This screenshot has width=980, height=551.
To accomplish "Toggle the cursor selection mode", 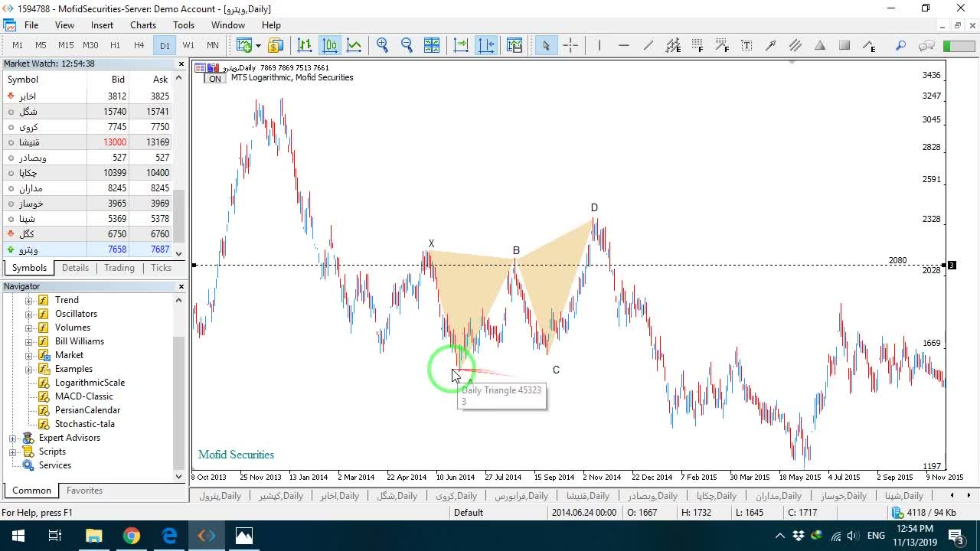I will [x=546, y=45].
